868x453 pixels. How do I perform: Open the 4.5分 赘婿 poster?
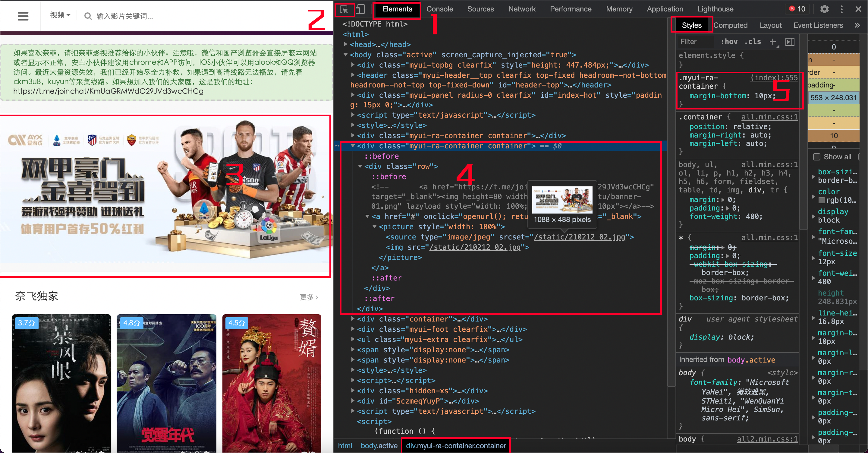tap(272, 384)
